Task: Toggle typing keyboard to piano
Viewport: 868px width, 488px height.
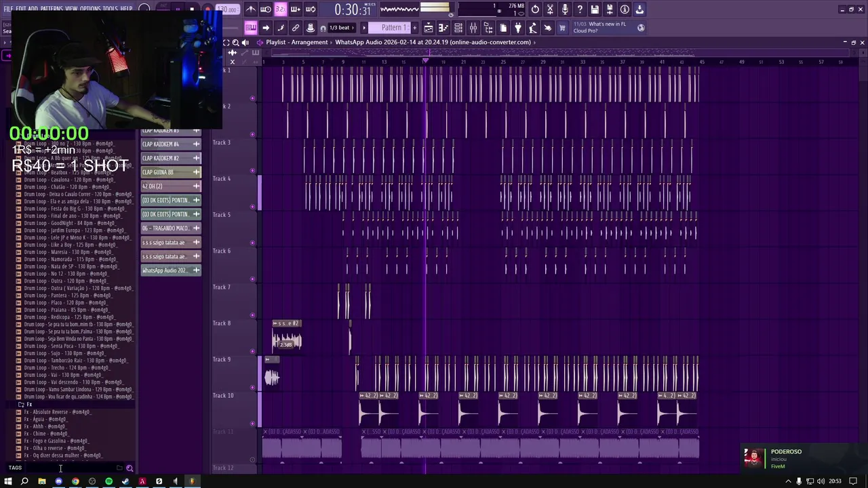Action: [x=251, y=28]
